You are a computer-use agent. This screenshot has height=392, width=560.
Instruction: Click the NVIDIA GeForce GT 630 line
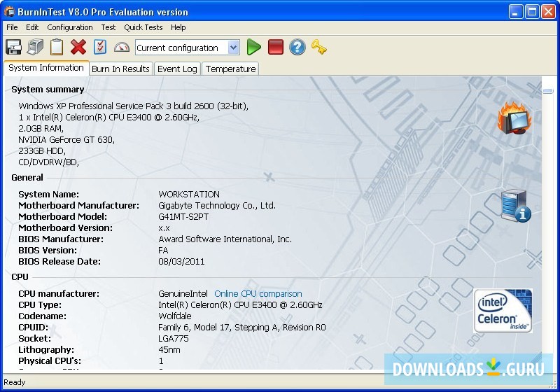pos(66,140)
